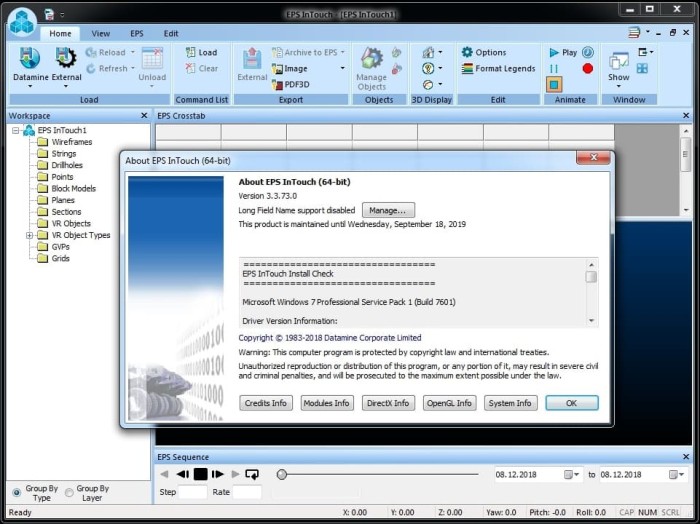The width and height of the screenshot is (700, 524).
Task: Click the System Info button
Action: click(x=510, y=403)
